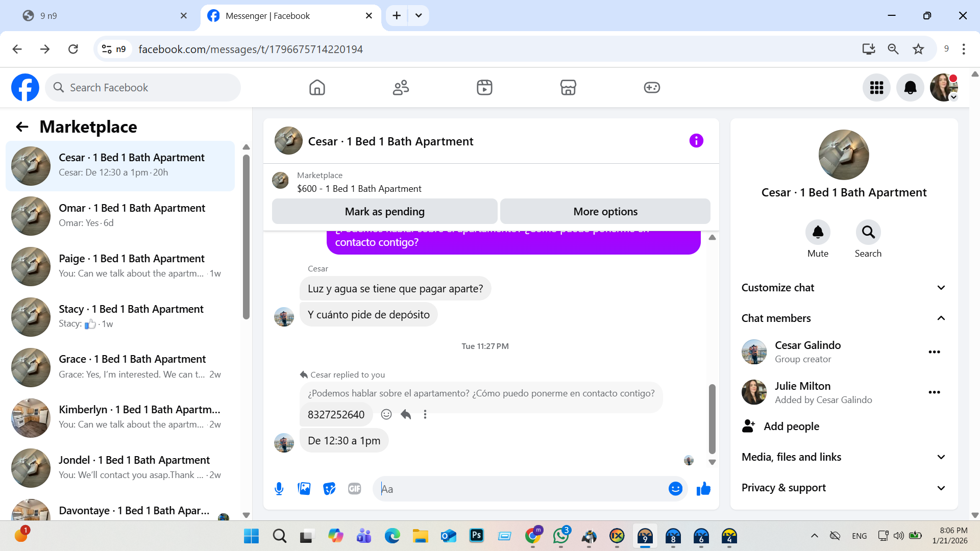Image resolution: width=980 pixels, height=551 pixels.
Task: Open emoji picker in message box
Action: [x=675, y=489]
